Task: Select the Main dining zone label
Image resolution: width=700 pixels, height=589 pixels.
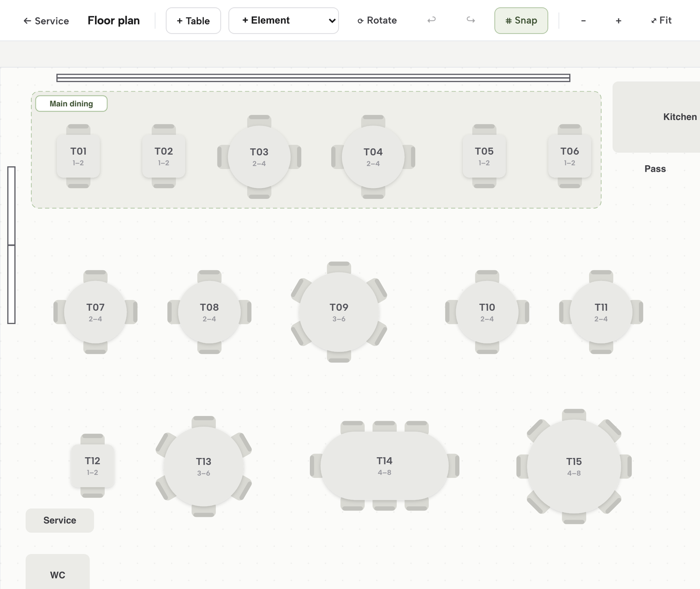Action: [71, 104]
